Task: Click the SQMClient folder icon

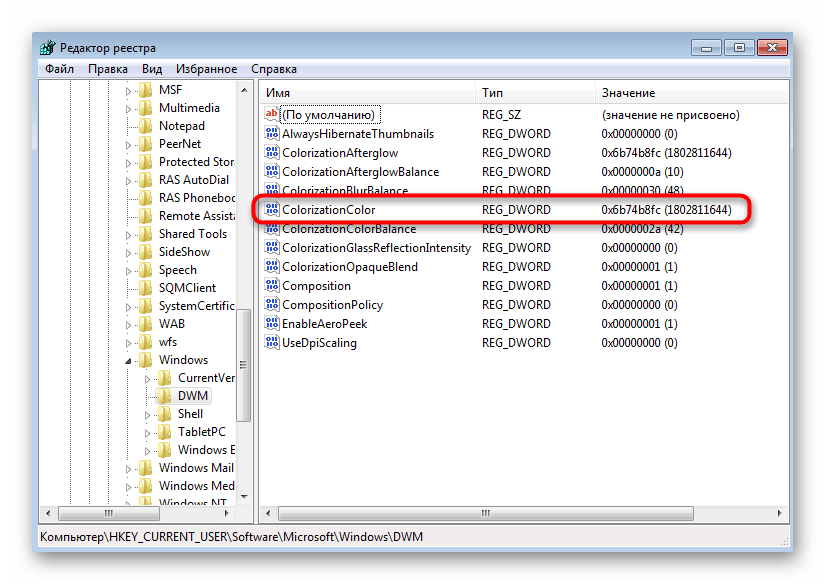Action: click(146, 288)
